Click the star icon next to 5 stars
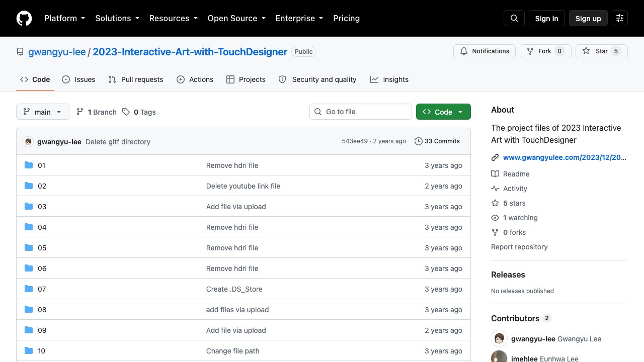This screenshot has width=644, height=362. coord(495,203)
